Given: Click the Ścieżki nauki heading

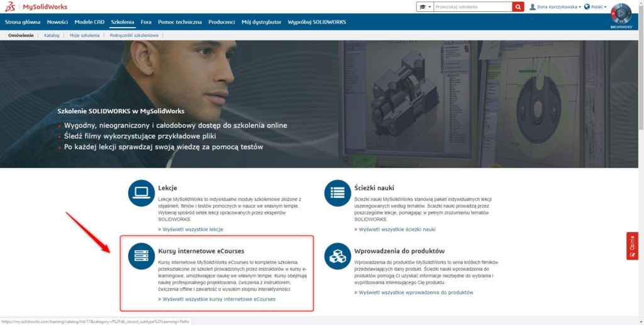Looking at the screenshot, I should click(374, 188).
